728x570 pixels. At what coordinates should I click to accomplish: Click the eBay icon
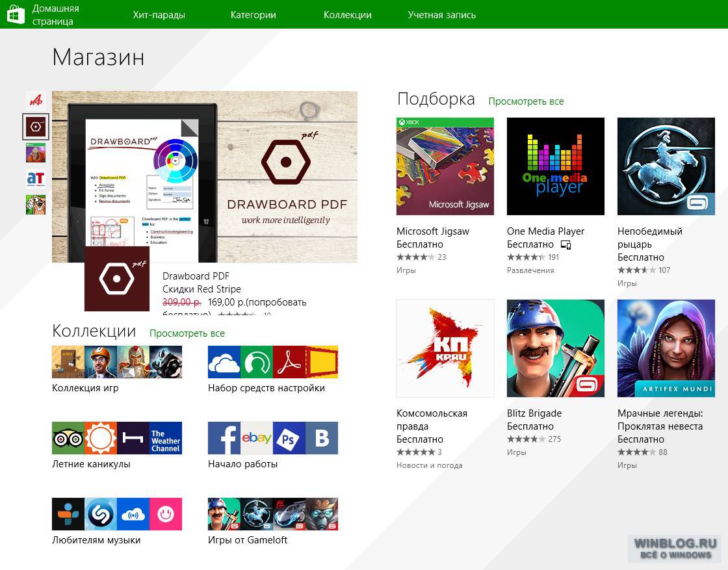[257, 438]
